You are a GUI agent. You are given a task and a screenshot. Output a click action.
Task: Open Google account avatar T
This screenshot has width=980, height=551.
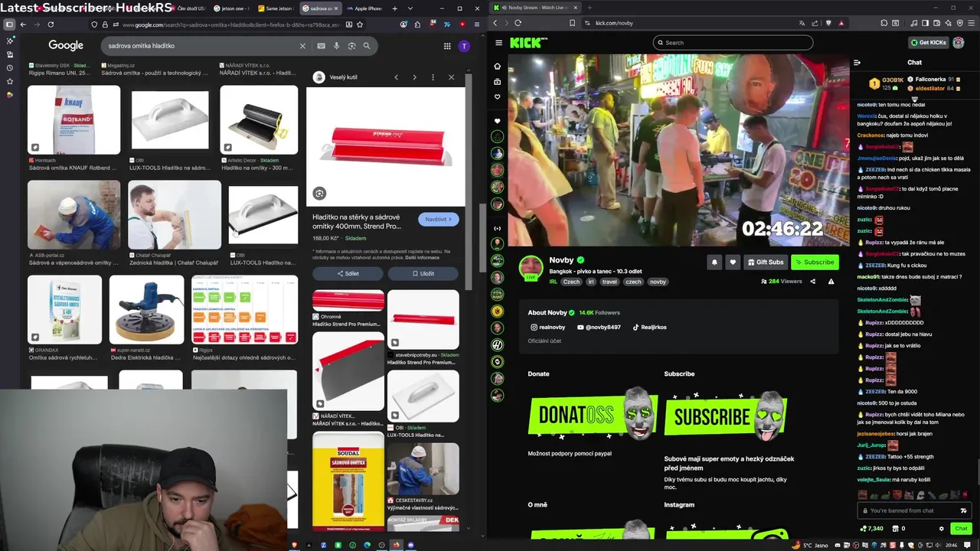[464, 46]
